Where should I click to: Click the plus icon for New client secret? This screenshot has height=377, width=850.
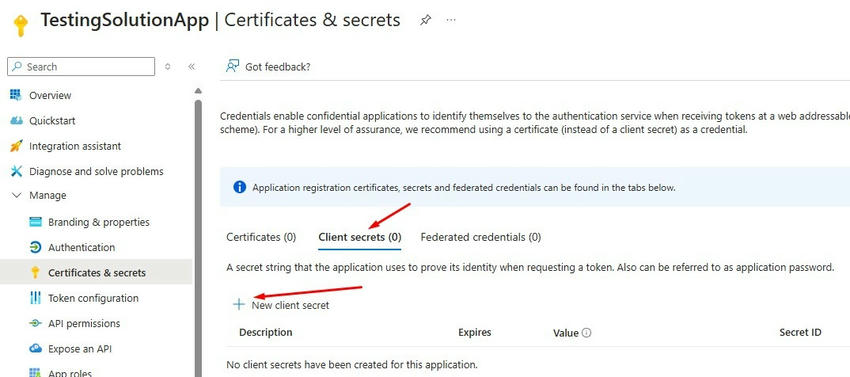coord(239,304)
